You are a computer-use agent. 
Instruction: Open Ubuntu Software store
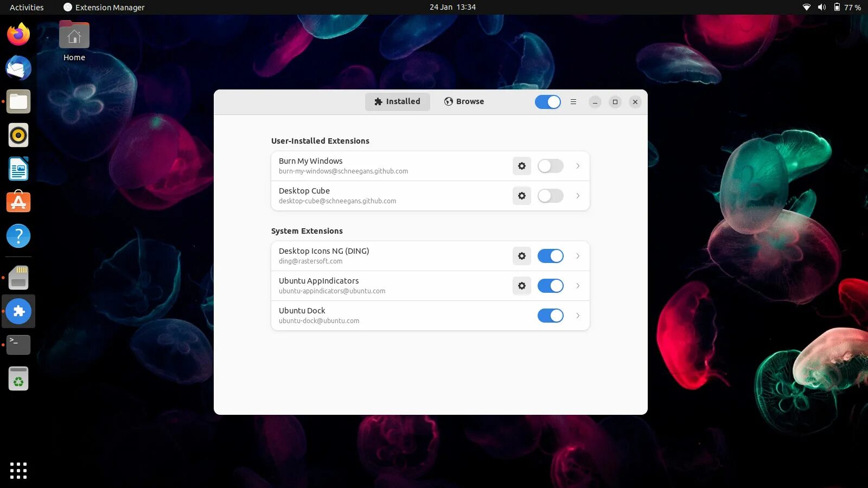tap(18, 203)
